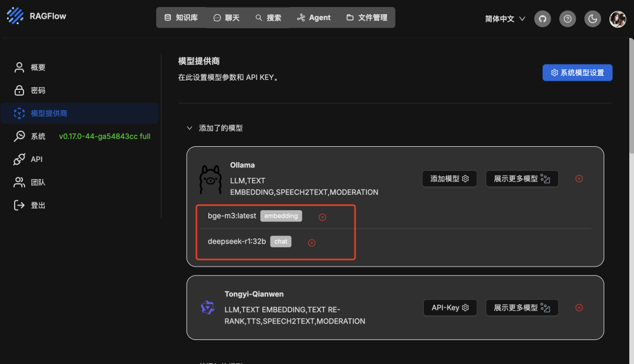Click the bge-m3:latest model name

pyautogui.click(x=232, y=216)
